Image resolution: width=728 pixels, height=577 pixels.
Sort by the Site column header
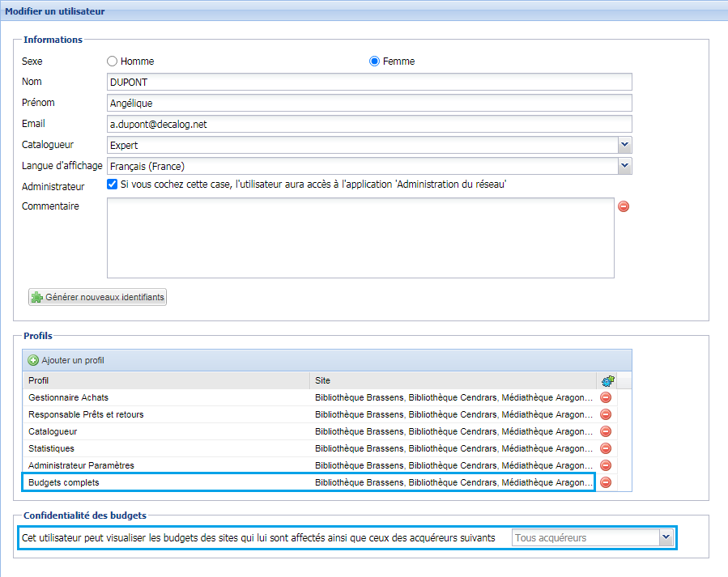[452, 380]
